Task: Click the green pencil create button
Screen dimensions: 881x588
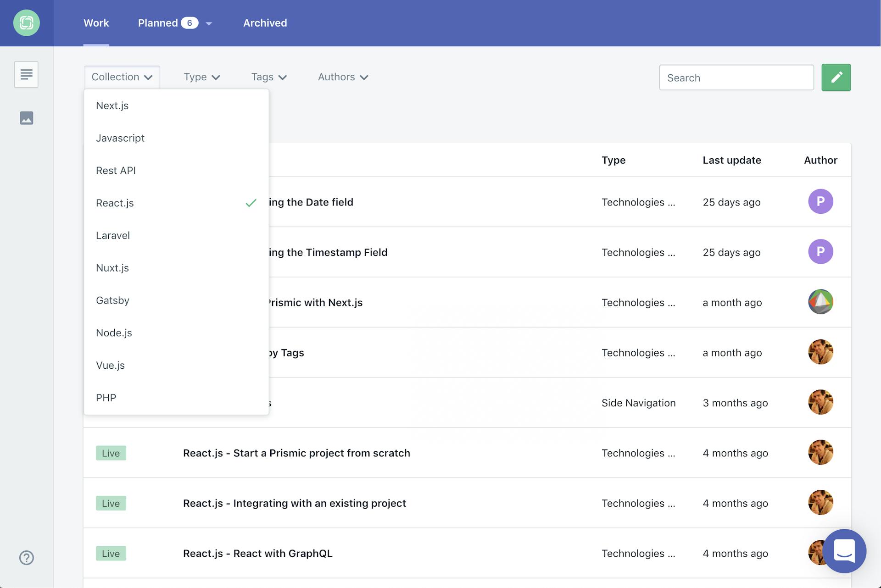Action: point(836,78)
